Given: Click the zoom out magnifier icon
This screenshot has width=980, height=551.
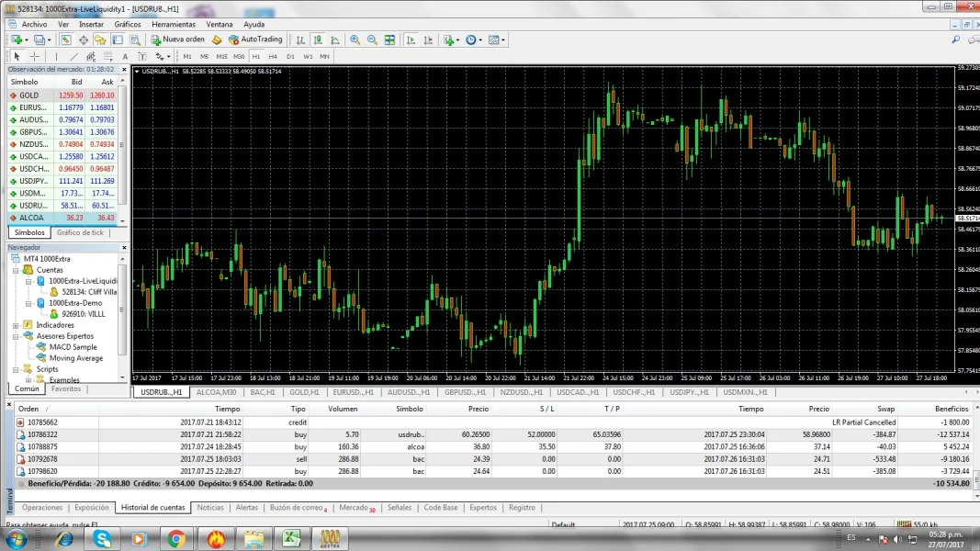Looking at the screenshot, I should click(x=372, y=39).
